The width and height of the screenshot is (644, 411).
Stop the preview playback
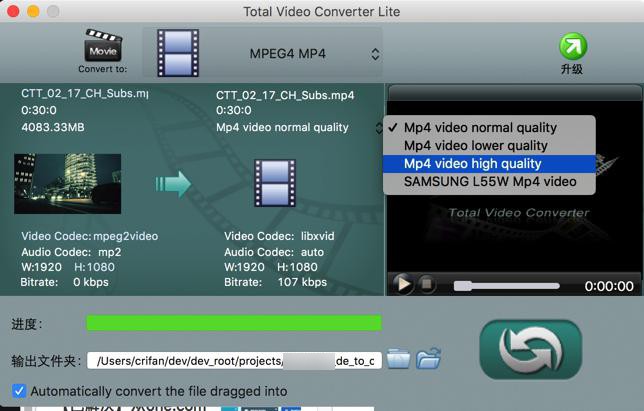point(427,284)
